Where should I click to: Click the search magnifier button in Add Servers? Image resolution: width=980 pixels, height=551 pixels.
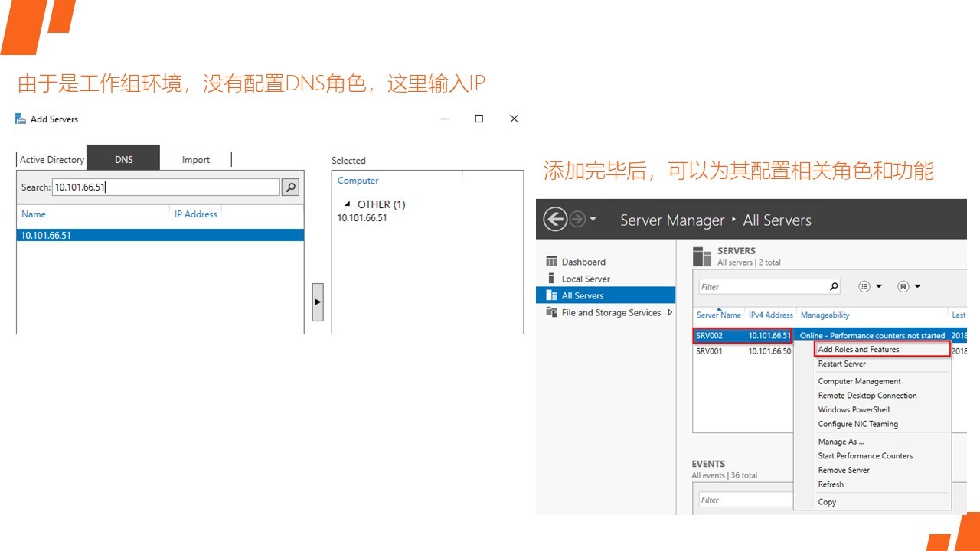click(x=290, y=187)
